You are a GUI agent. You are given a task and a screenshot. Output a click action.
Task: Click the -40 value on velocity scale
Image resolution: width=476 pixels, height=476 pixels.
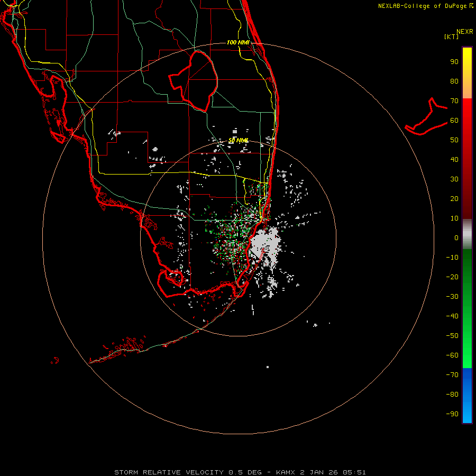452,316
